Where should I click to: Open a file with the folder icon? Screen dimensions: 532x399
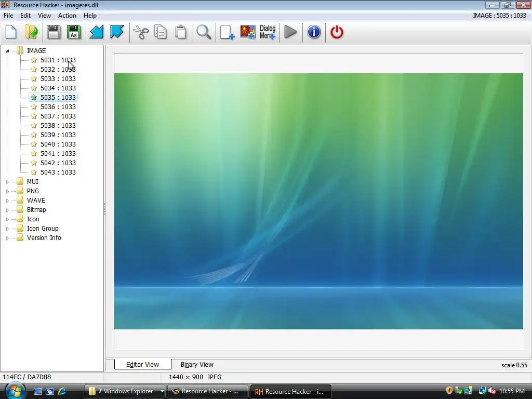31,32
